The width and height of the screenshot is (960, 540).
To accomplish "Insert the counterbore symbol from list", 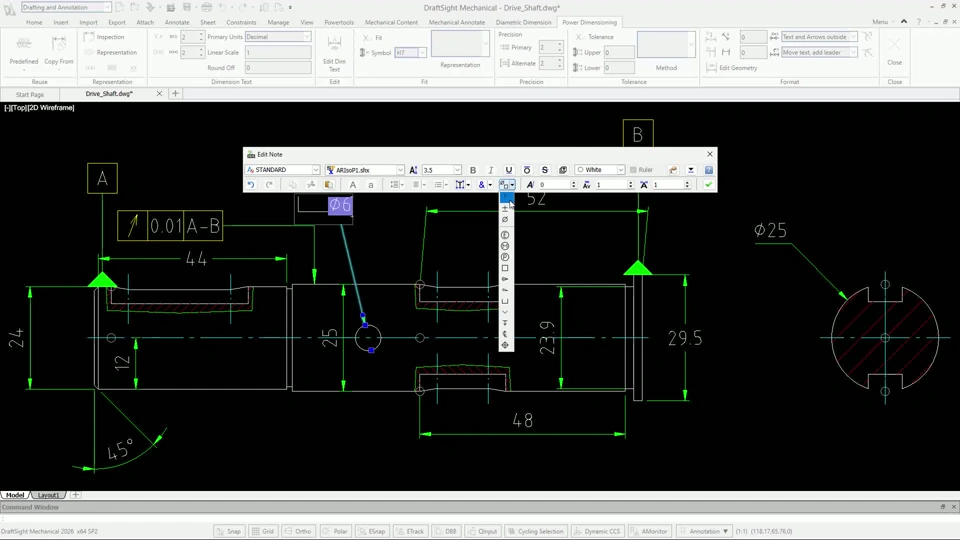I will click(505, 301).
